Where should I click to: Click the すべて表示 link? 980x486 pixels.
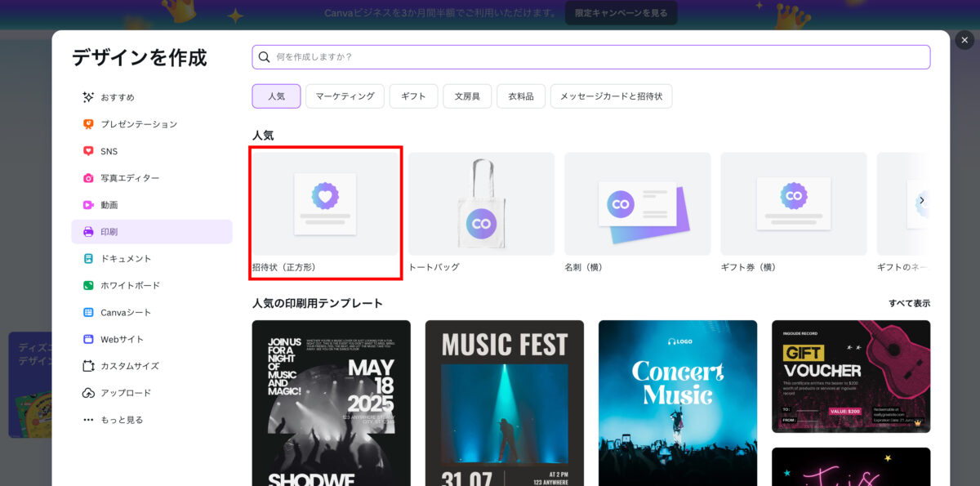pyautogui.click(x=909, y=303)
